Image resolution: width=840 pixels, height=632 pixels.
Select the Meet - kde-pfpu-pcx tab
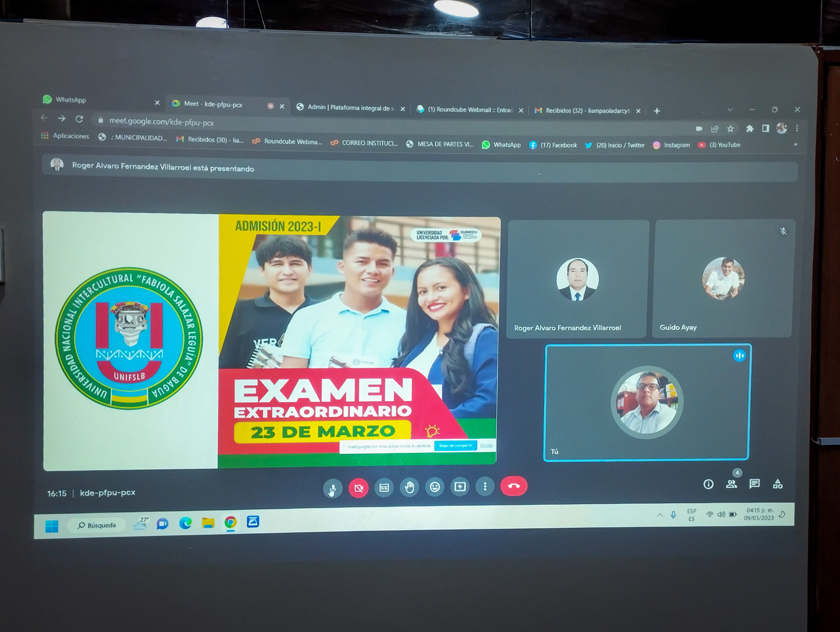[x=228, y=105]
